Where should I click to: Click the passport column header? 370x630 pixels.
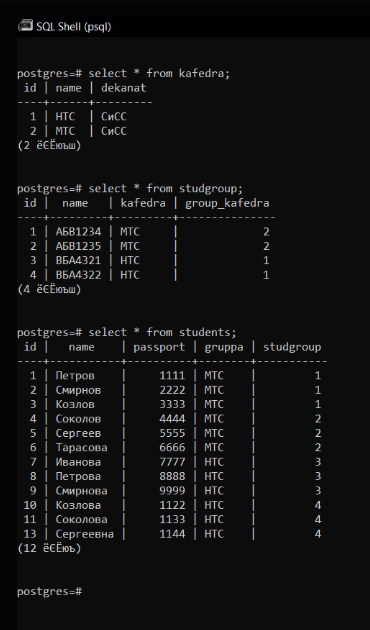(159, 347)
